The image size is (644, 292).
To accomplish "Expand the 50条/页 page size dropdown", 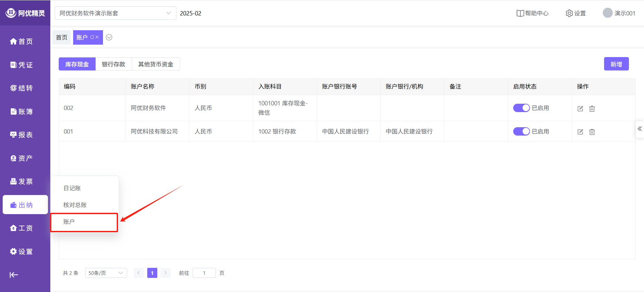I will coord(106,273).
